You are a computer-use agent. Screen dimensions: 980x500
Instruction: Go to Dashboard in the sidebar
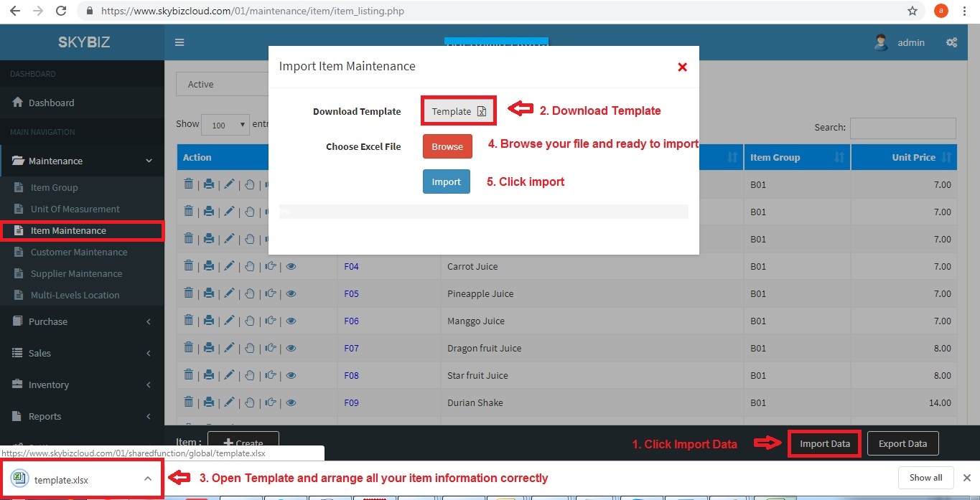coord(51,103)
